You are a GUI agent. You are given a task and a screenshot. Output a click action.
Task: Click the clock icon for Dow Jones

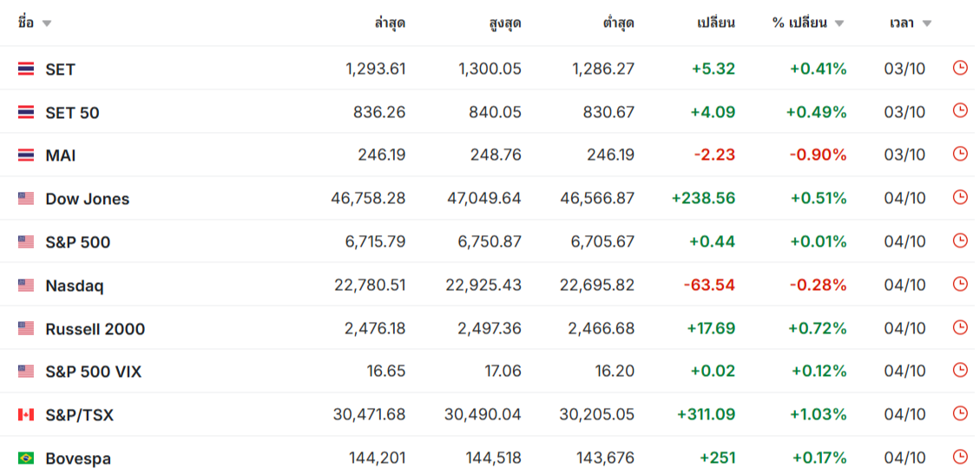(959, 197)
